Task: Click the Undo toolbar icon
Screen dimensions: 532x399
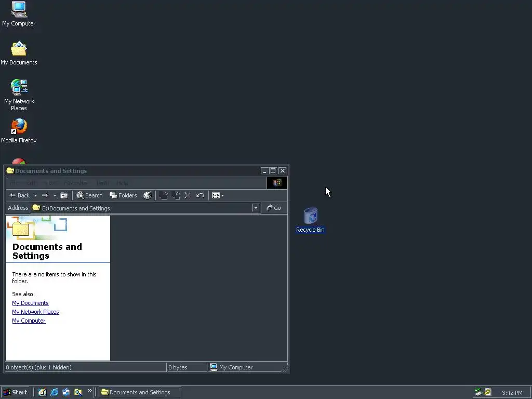Action: (x=200, y=195)
